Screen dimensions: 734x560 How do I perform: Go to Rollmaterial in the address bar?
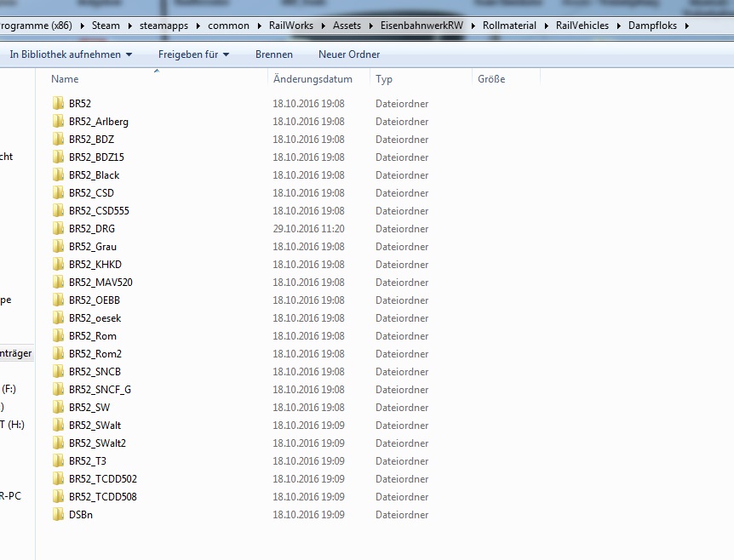pos(509,26)
